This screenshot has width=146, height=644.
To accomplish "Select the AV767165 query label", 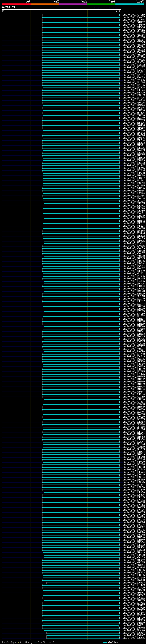I will tap(8, 8).
